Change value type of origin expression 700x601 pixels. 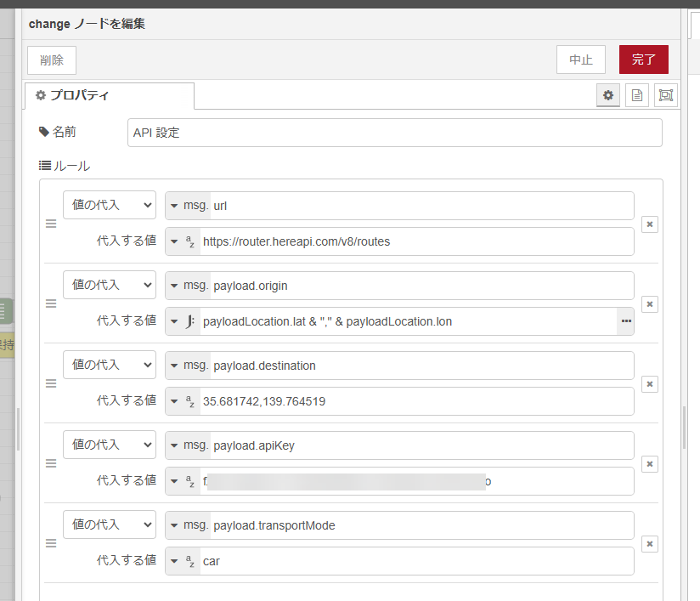pyautogui.click(x=183, y=321)
